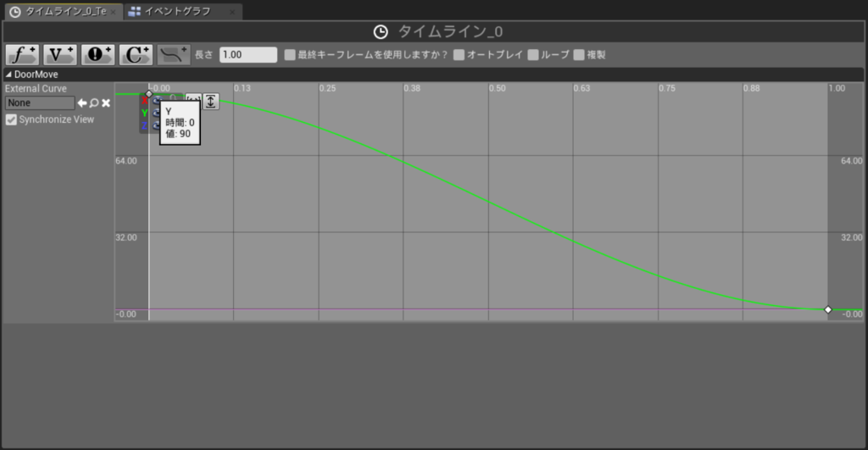The width and height of the screenshot is (868, 450).
Task: Add a color track to the timeline
Action: (136, 55)
